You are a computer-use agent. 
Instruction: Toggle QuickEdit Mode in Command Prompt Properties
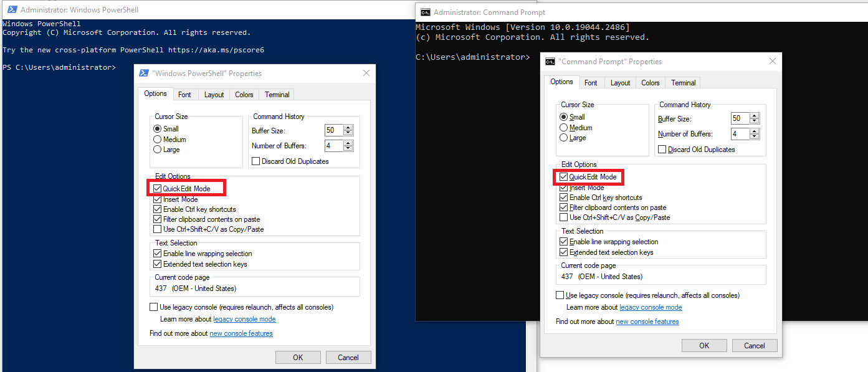click(564, 177)
